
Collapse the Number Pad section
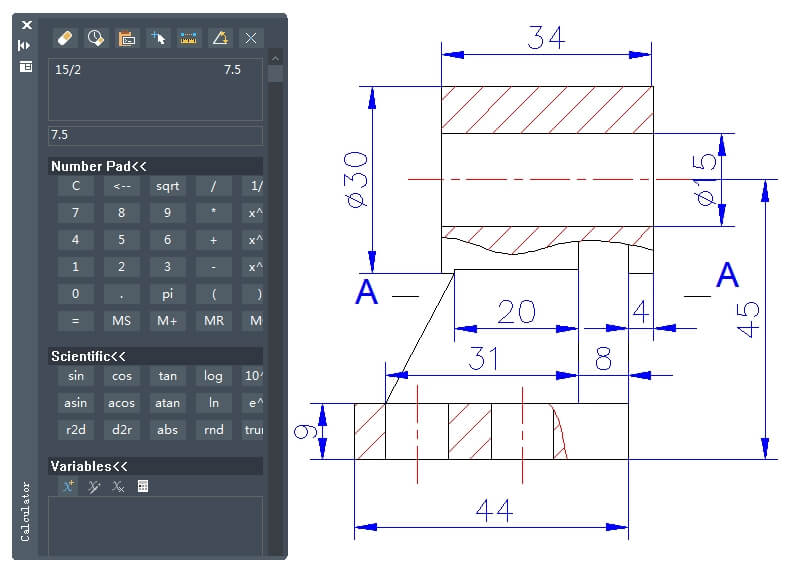pos(99,167)
